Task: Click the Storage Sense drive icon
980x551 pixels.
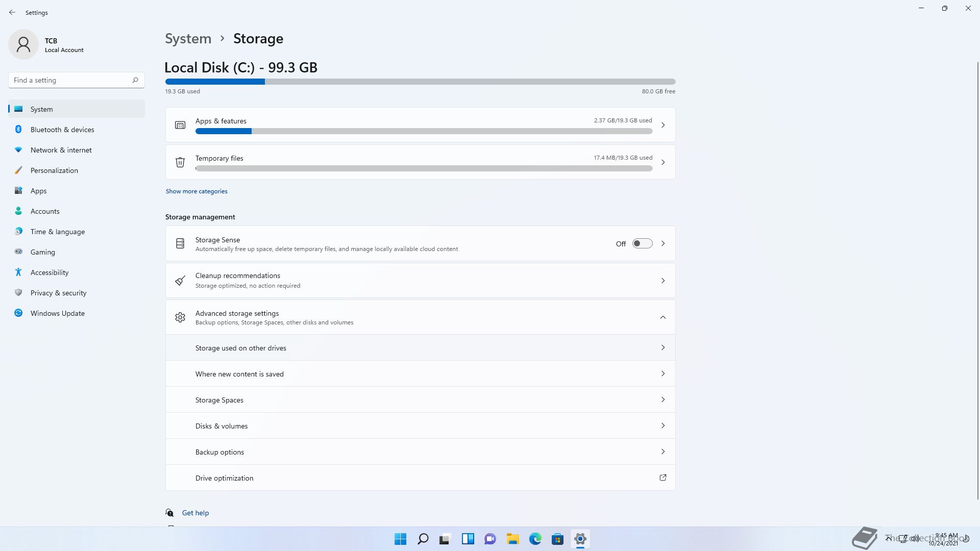Action: pyautogui.click(x=180, y=243)
